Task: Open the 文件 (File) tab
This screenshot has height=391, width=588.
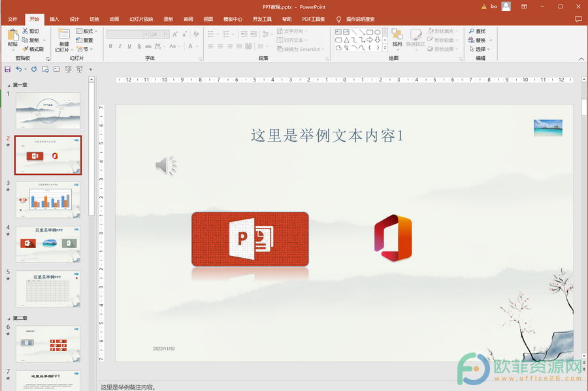Action: (13, 19)
